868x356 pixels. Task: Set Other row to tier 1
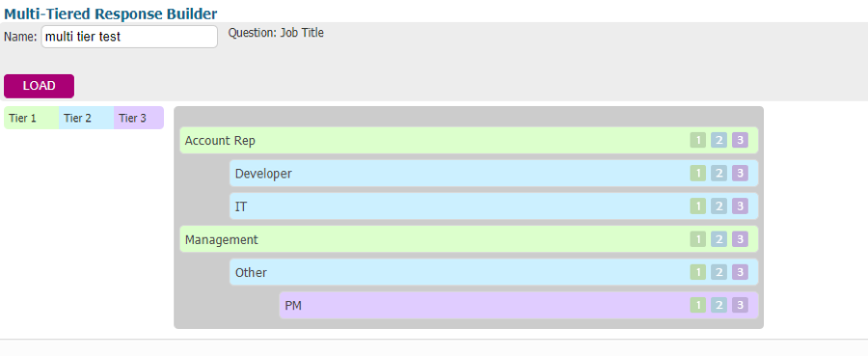pyautogui.click(x=698, y=272)
